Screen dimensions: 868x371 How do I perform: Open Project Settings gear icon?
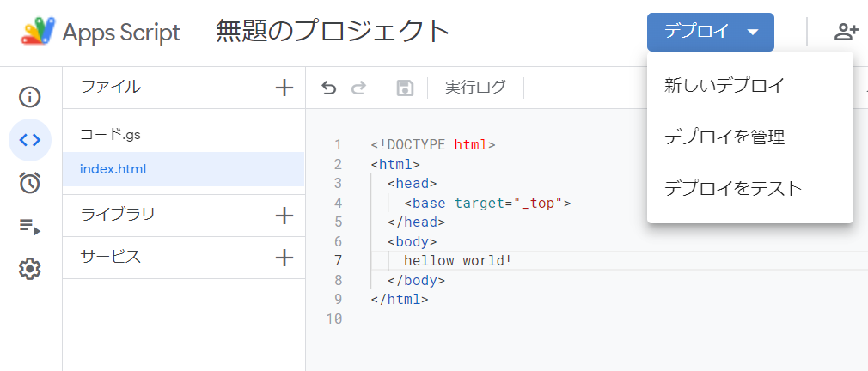click(x=30, y=269)
